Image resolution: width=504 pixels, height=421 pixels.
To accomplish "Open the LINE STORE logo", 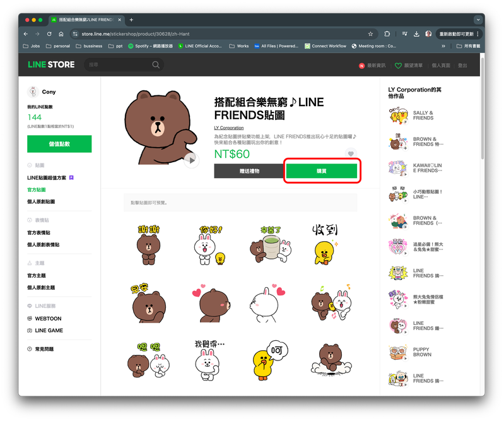I will pos(51,64).
